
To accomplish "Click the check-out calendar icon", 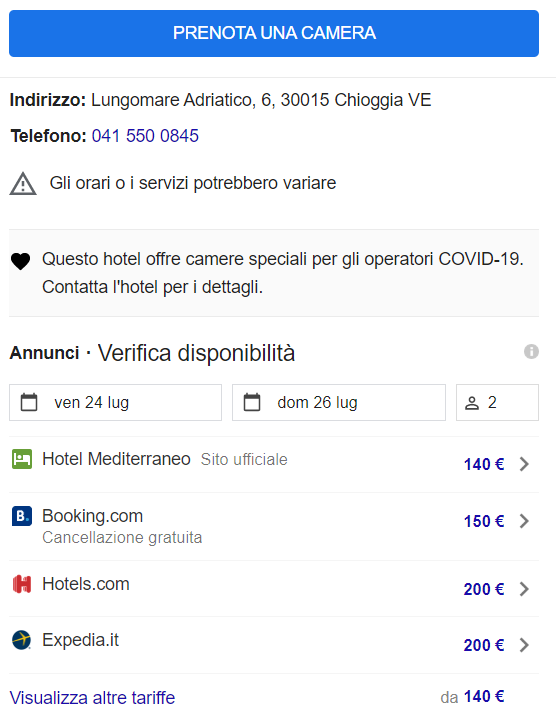I will pos(252,402).
